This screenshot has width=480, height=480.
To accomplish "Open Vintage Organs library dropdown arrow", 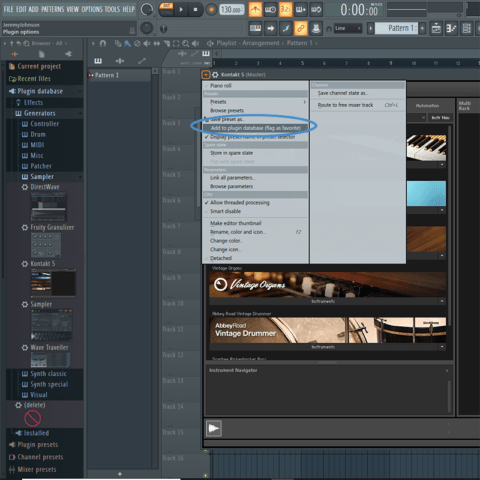I will (442, 301).
